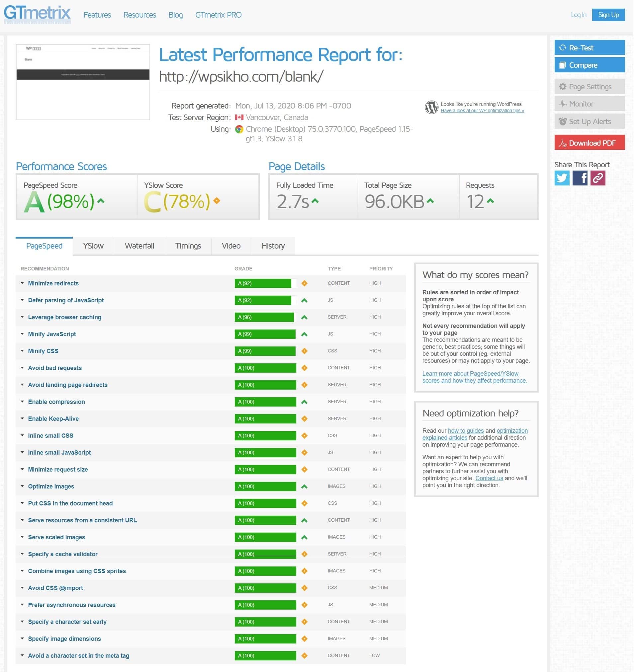Switch to the YSlow tab
The height and width of the screenshot is (672, 634).
[x=93, y=246]
